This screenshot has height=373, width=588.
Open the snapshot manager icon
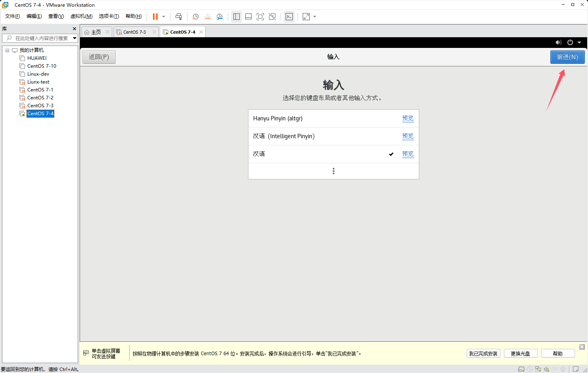[220, 17]
